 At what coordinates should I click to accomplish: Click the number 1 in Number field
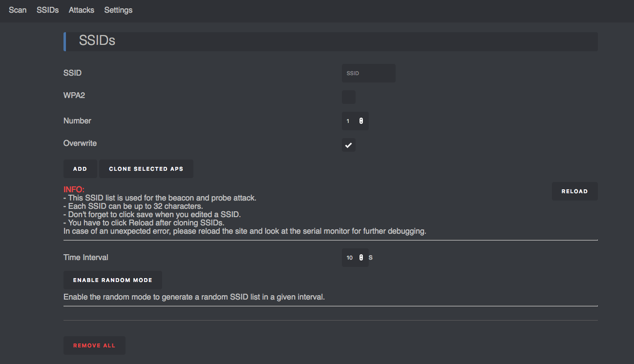pyautogui.click(x=348, y=121)
